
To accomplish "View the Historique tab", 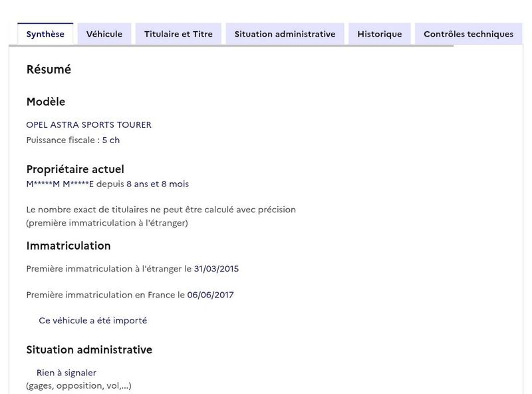I will point(379,34).
